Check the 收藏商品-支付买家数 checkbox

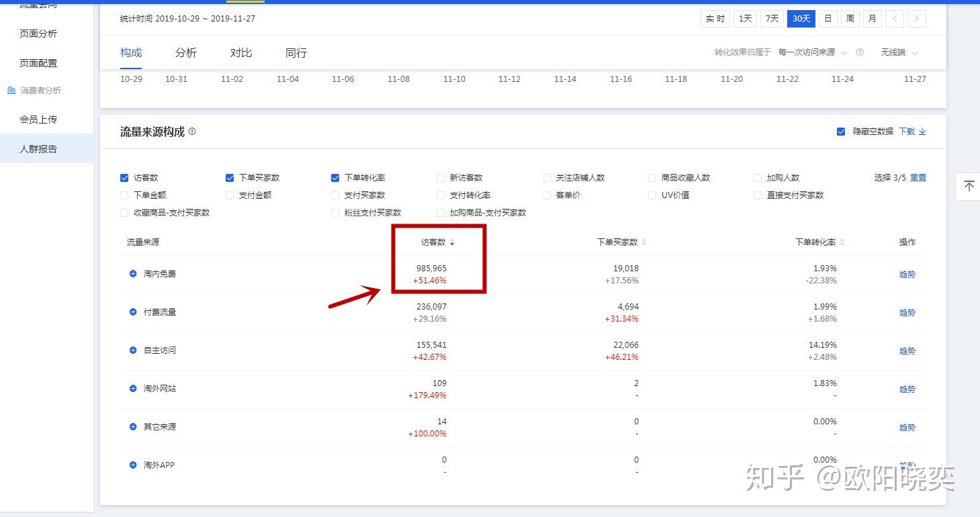point(124,213)
